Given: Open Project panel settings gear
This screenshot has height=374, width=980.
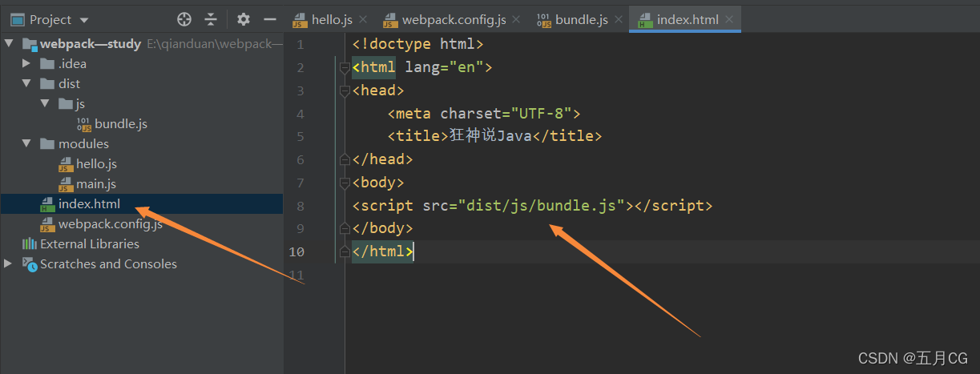Looking at the screenshot, I should (x=244, y=19).
